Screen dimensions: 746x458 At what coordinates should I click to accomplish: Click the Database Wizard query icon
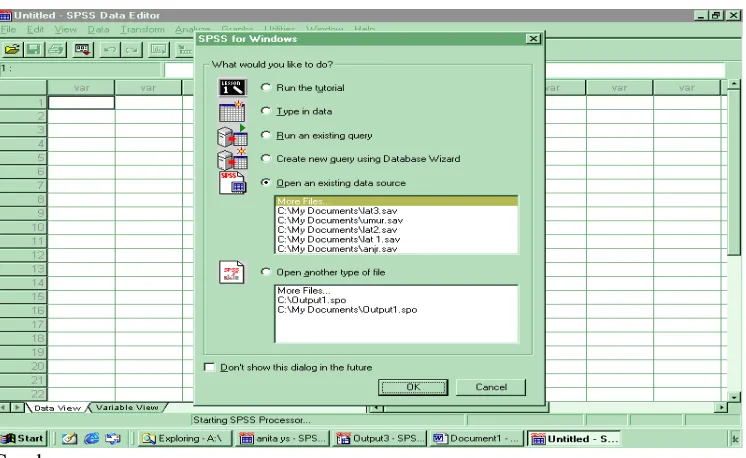[232, 159]
